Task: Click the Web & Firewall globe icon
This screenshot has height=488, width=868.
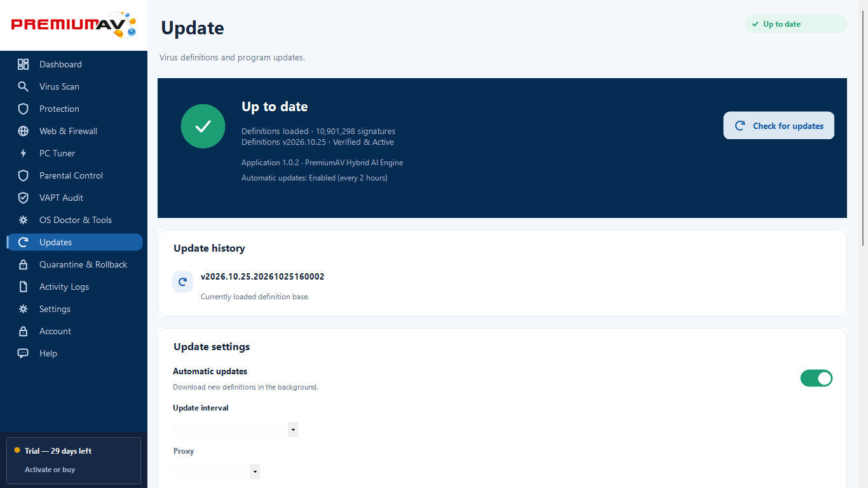Action: click(24, 131)
